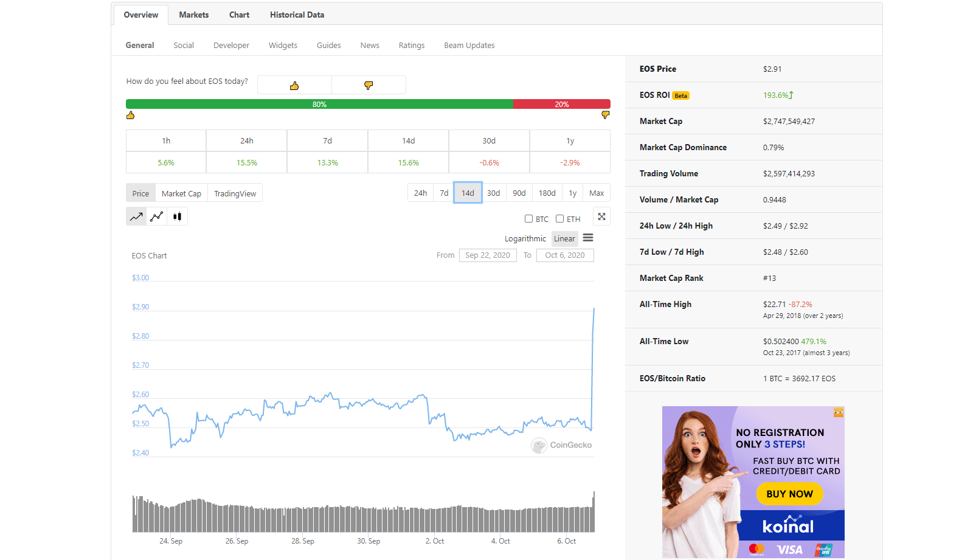Go to the Widgets sub-tab
976x560 pixels.
pos(283,45)
